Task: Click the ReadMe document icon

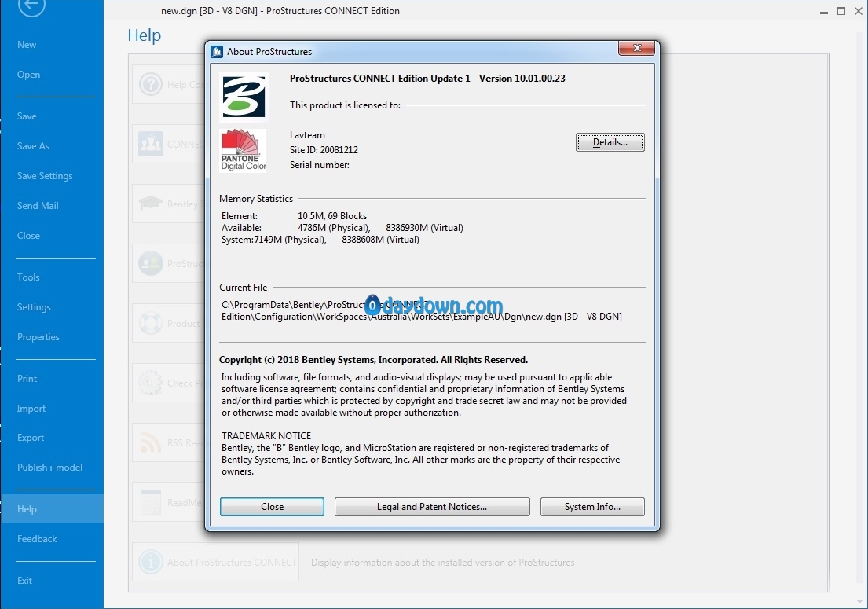Action: (151, 503)
